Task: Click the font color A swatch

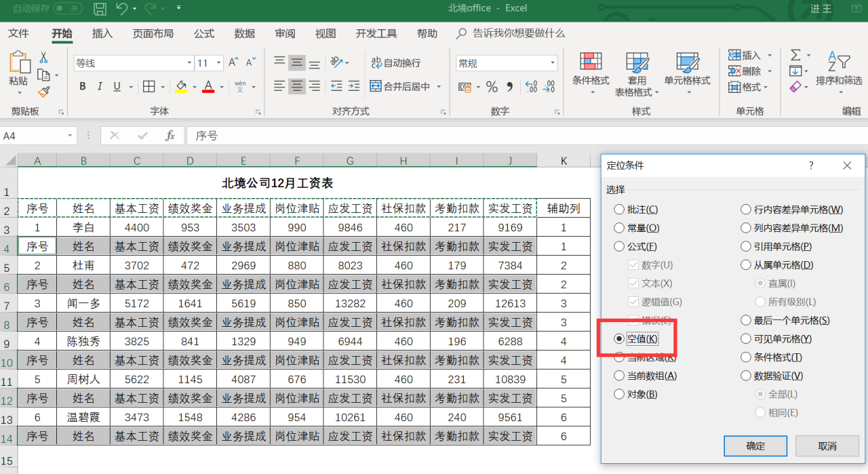Action: (209, 87)
